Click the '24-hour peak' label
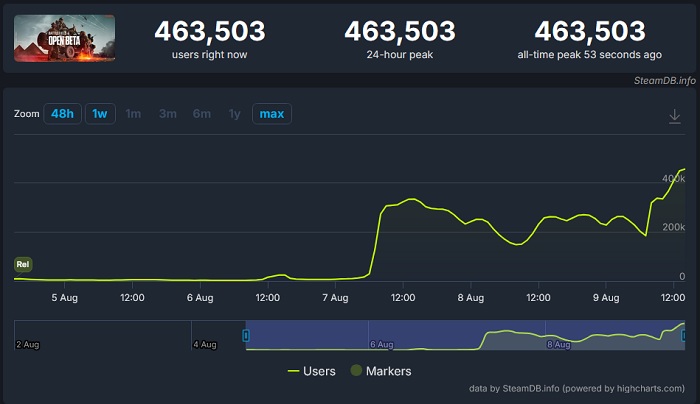Image resolution: width=700 pixels, height=404 pixels. [x=400, y=55]
